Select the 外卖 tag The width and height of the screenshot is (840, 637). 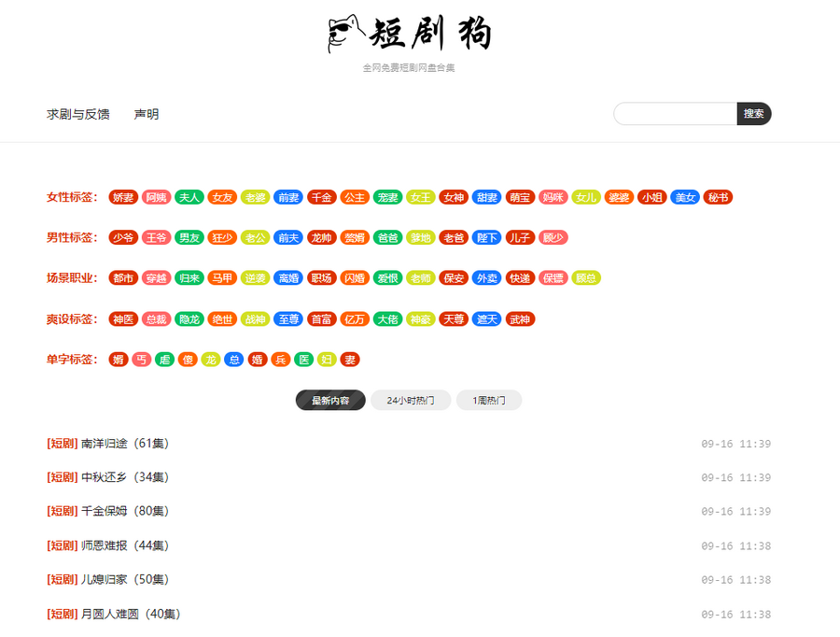click(x=486, y=278)
